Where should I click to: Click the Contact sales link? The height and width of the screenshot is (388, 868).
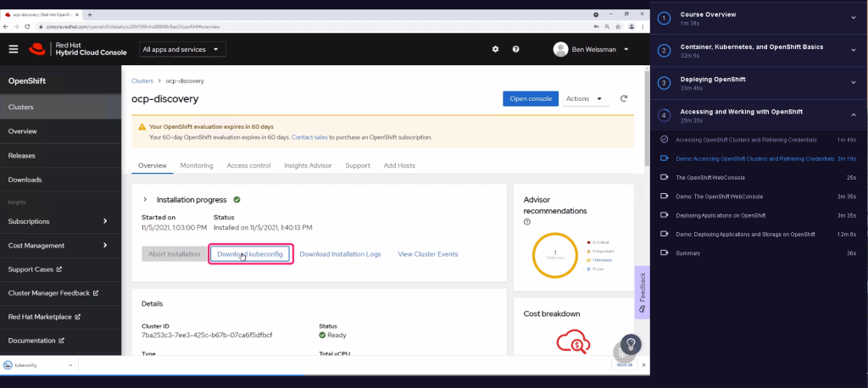coord(309,136)
